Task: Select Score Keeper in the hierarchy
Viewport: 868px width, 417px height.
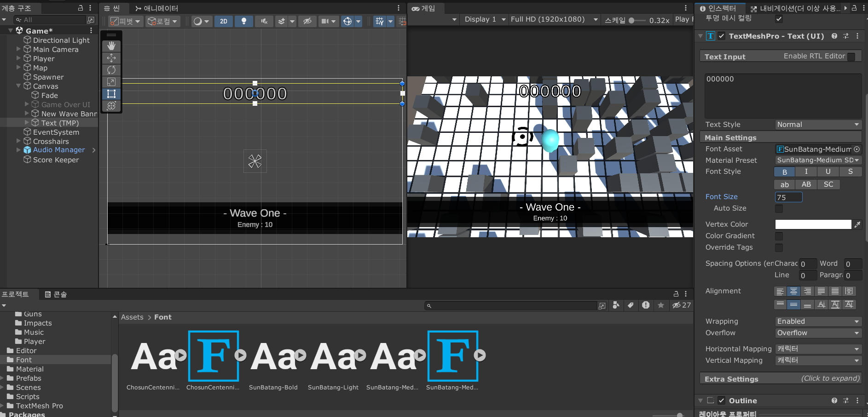Action: (56, 160)
